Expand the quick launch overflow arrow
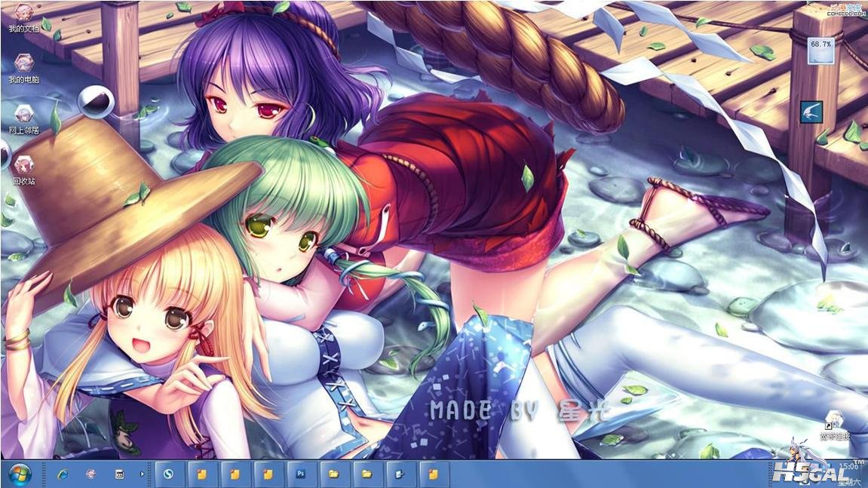The width and height of the screenshot is (868, 488). tap(142, 474)
